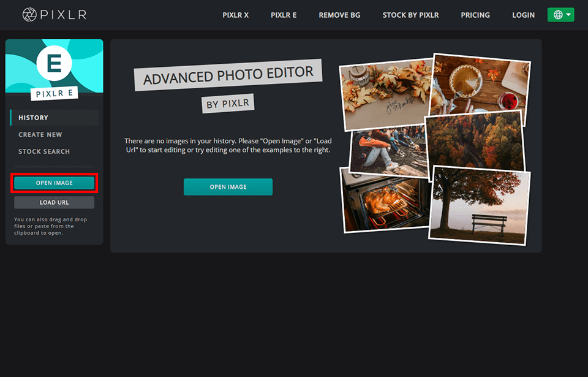Open the language globe dropdown
588x377 pixels.
tap(560, 15)
